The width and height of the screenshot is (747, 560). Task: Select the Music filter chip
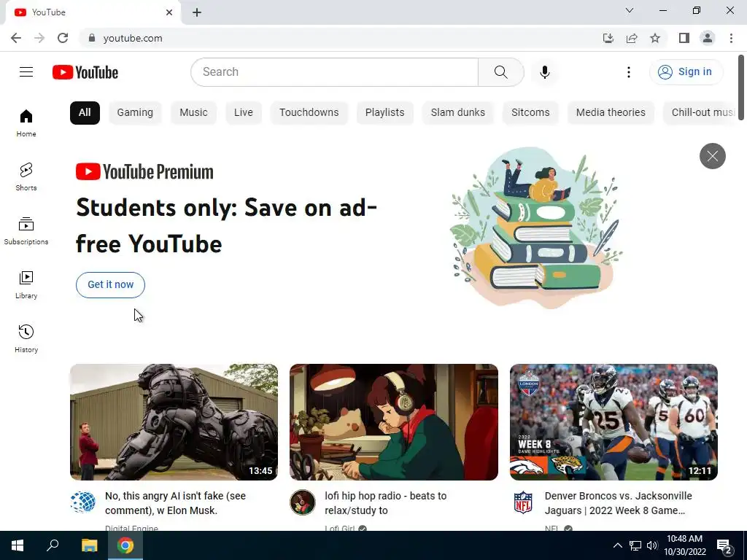(x=193, y=113)
